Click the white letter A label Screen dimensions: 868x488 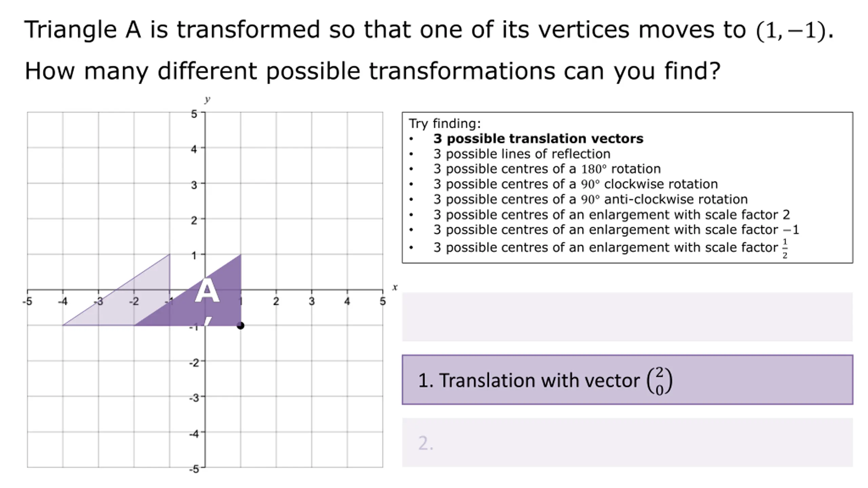point(207,291)
